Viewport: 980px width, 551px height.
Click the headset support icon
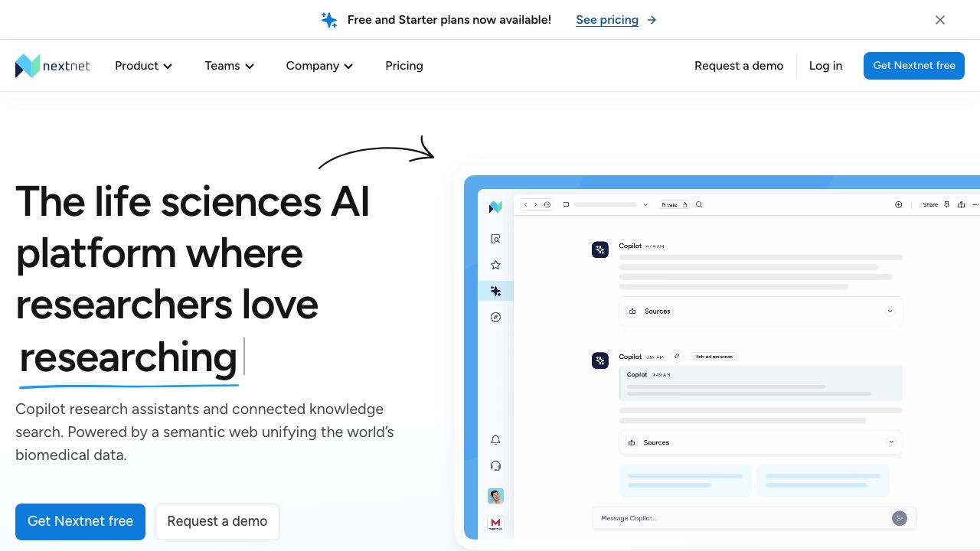pyautogui.click(x=495, y=465)
